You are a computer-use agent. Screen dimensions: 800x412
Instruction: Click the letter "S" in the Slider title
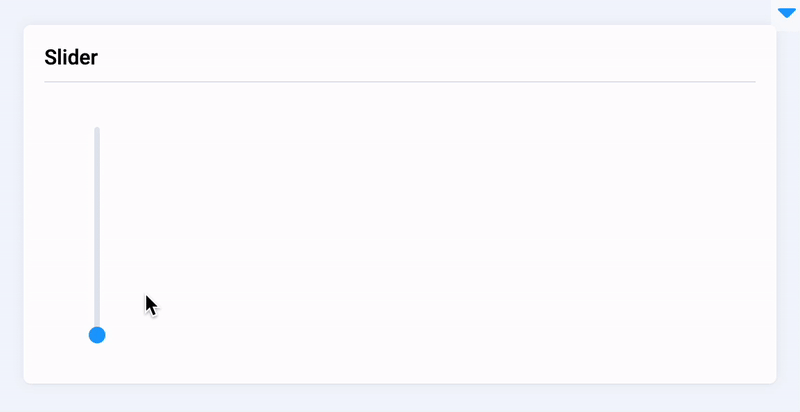(51, 58)
